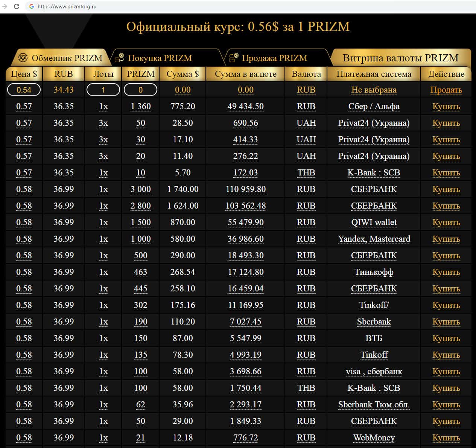Viewport: 476px width, 448px height.
Task: Click the address bar URL prizmtorg.ru
Action: tap(67, 6)
